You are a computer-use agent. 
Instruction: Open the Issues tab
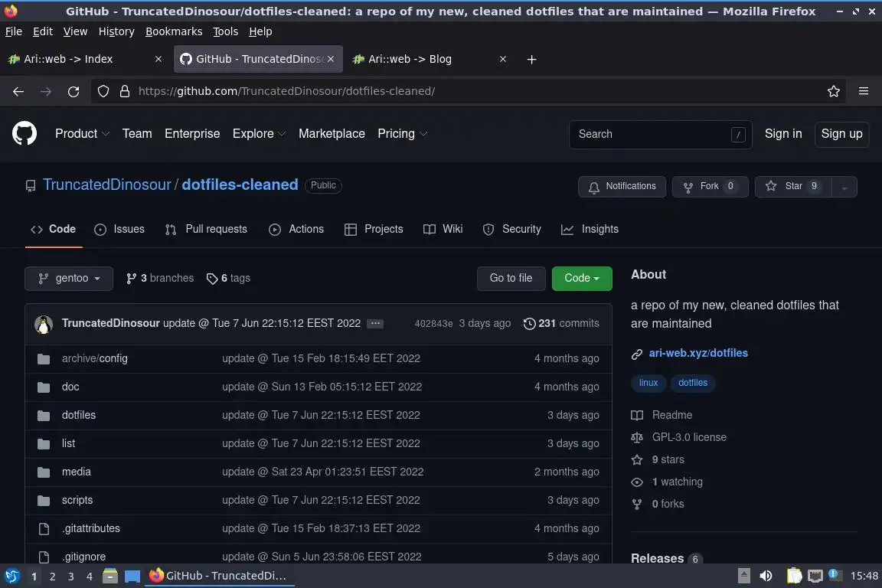click(119, 230)
